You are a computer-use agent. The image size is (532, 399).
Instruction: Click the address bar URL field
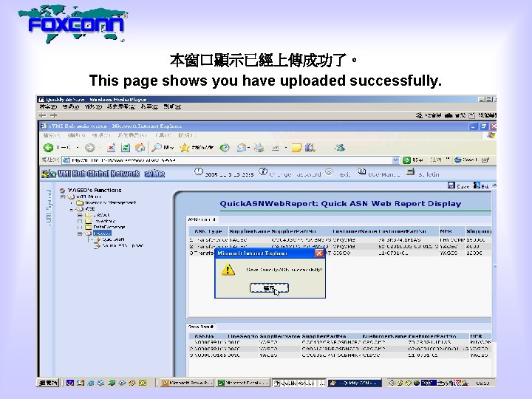coord(227,160)
